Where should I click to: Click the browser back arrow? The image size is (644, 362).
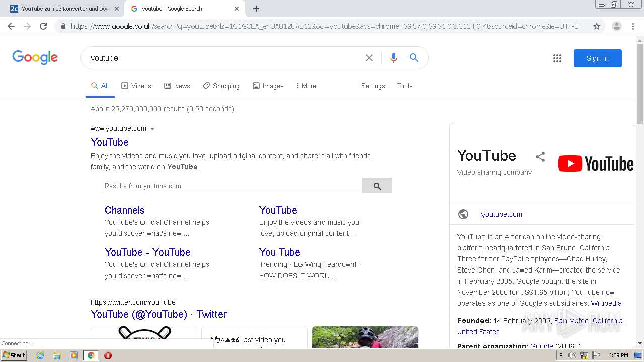11,26
